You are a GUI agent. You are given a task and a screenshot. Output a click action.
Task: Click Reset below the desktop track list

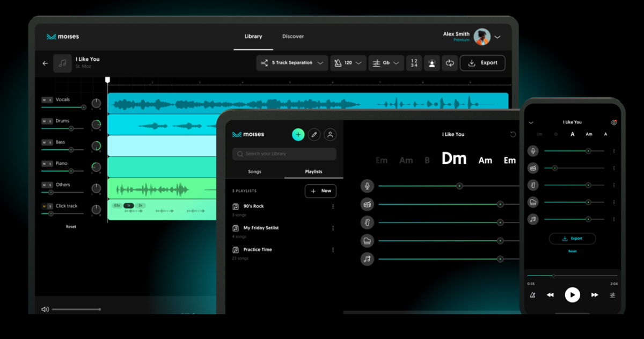click(71, 227)
